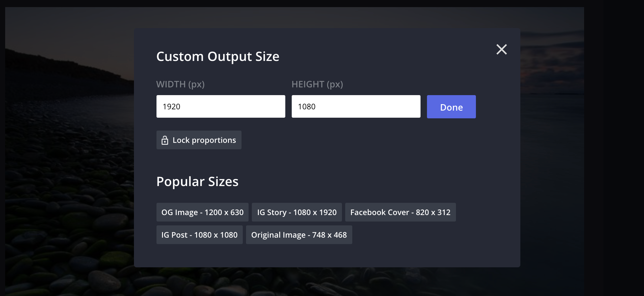Pick the Facebook Cover 820 x 312 preset
The height and width of the screenshot is (296, 644).
click(400, 212)
